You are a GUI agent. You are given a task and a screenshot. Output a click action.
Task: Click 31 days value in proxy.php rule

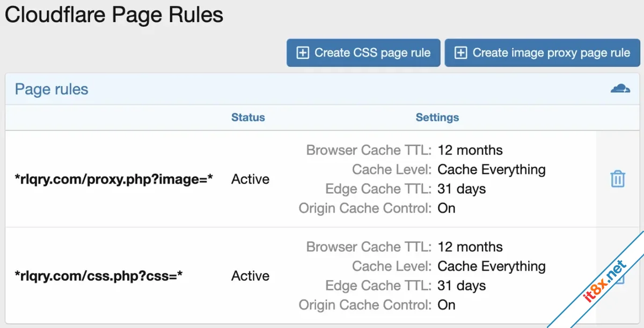(x=462, y=189)
